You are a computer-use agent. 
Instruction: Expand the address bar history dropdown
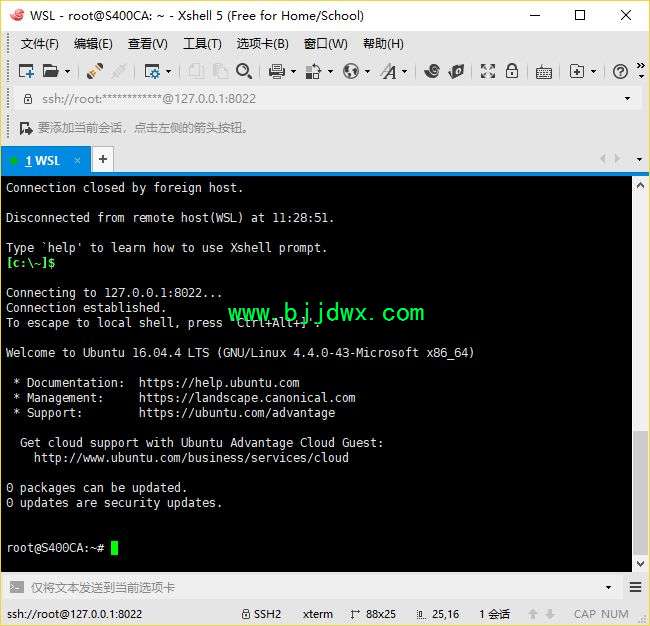[x=627, y=99]
